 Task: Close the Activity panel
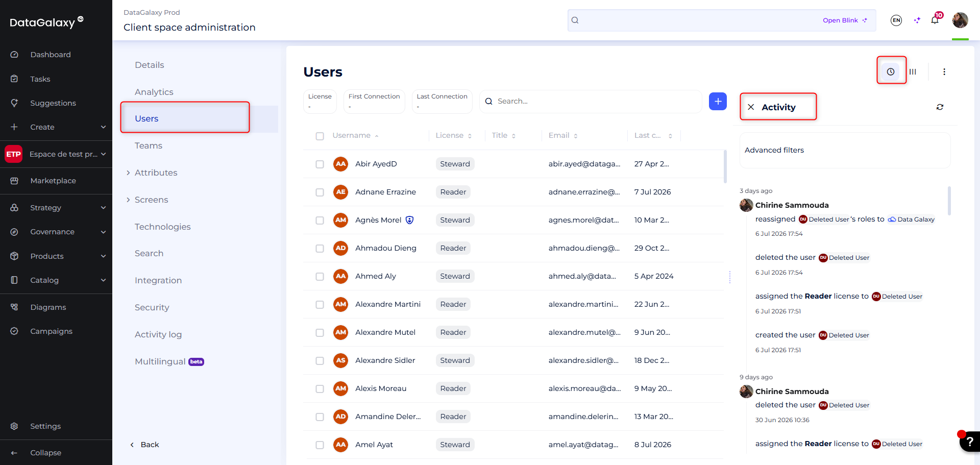[x=751, y=107]
